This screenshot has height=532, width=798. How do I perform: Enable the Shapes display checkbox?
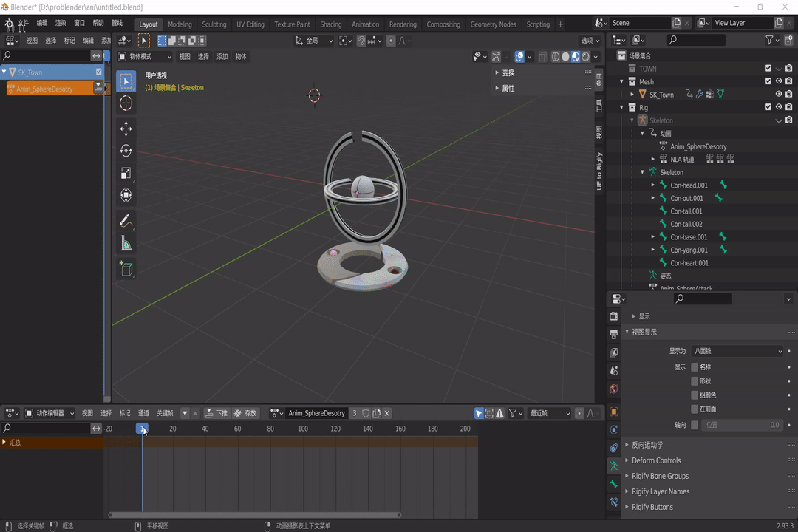(x=694, y=381)
